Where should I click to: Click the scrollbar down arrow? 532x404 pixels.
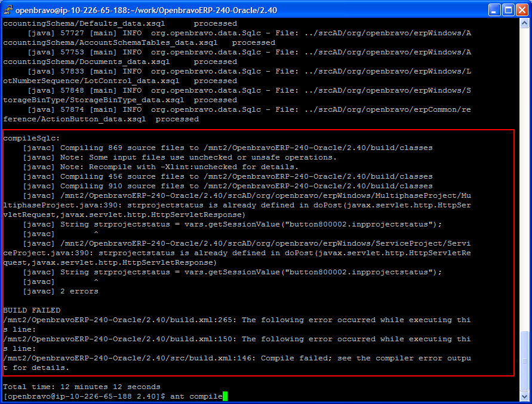[x=524, y=397]
